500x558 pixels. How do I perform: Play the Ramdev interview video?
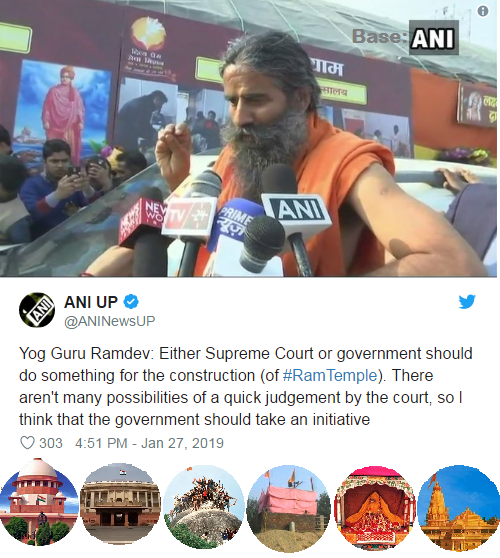pos(248,138)
